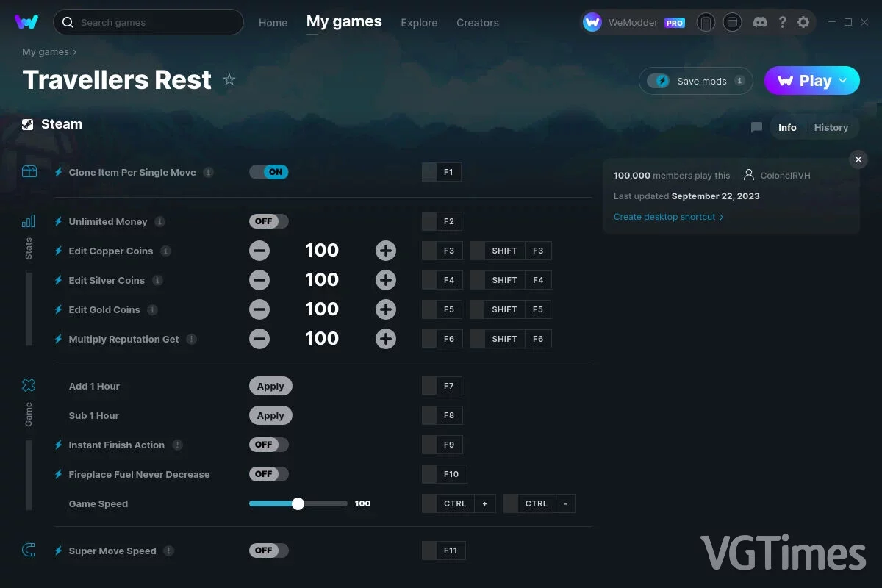This screenshot has height=588, width=882.
Task: View warning for Instant Finish Action
Action: click(177, 445)
